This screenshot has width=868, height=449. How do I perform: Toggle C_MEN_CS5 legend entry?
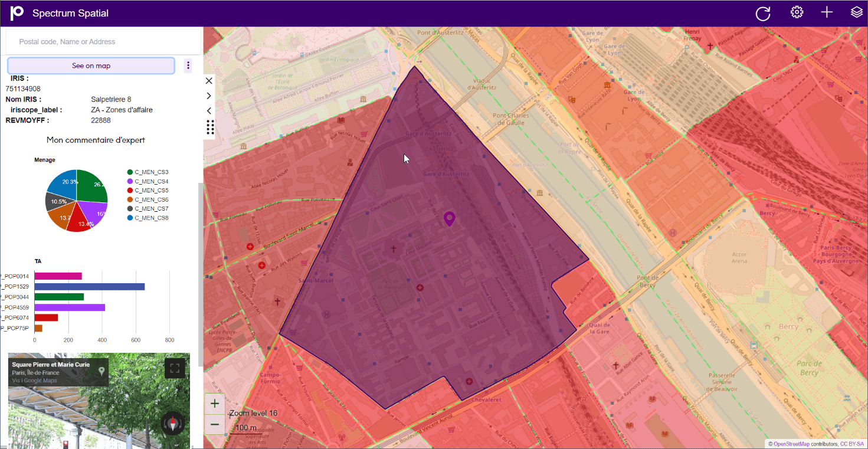point(148,191)
